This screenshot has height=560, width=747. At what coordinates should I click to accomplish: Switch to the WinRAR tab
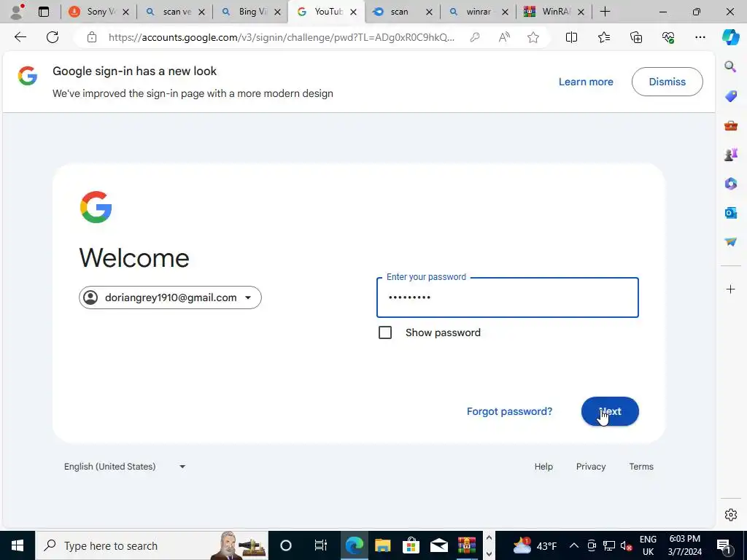(x=554, y=12)
